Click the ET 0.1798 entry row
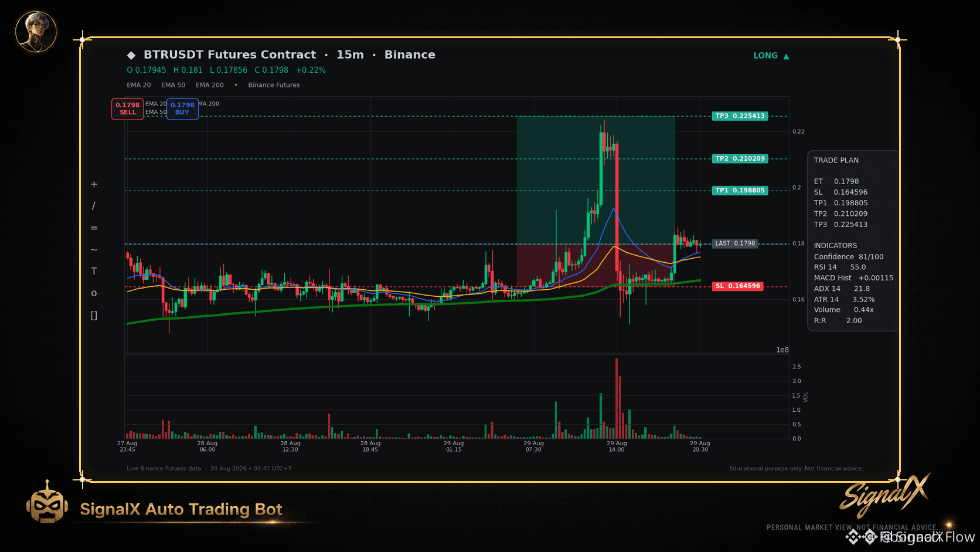980x552 pixels. pos(836,182)
